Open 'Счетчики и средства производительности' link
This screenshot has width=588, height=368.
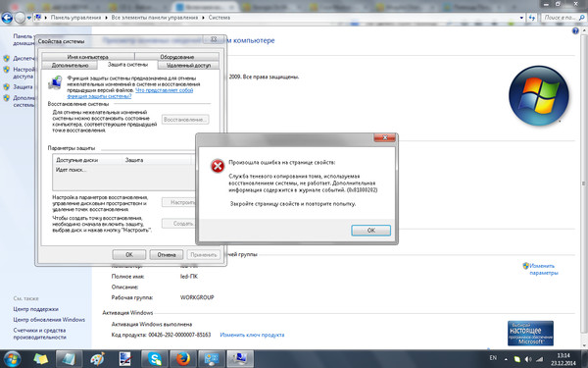(39, 334)
